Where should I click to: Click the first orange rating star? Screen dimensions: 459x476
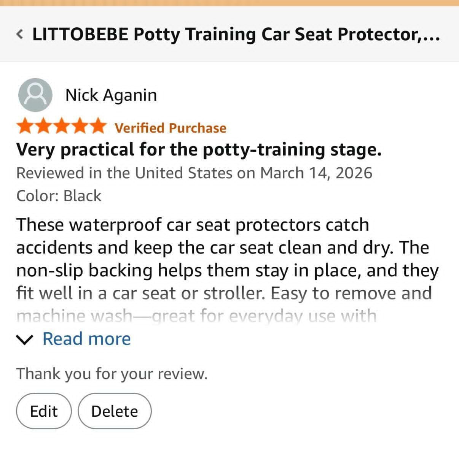(25, 126)
